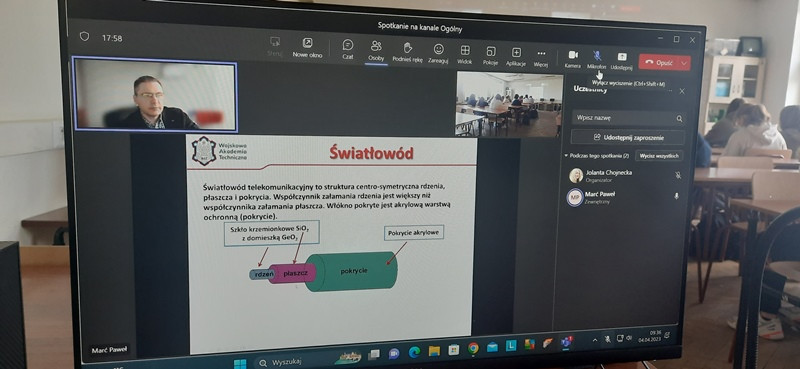Click the Udostępnij zaproszenie button
The width and height of the screenshot is (800, 369).
point(628,137)
